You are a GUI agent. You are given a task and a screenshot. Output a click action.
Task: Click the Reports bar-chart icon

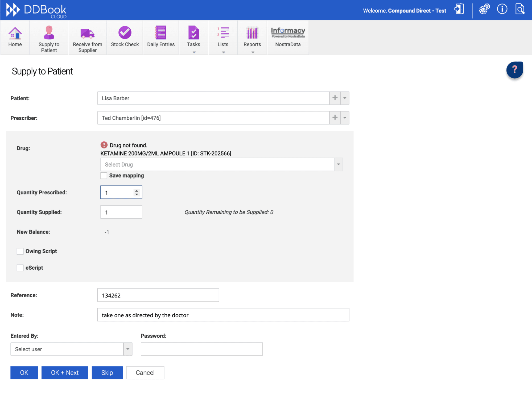pyautogui.click(x=252, y=33)
